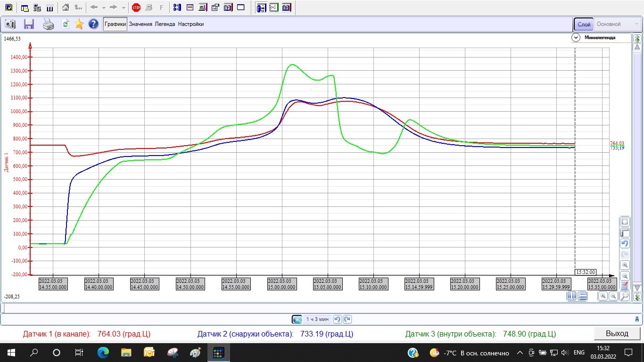Expand the Минилегенда panel chevron

pyautogui.click(x=576, y=38)
